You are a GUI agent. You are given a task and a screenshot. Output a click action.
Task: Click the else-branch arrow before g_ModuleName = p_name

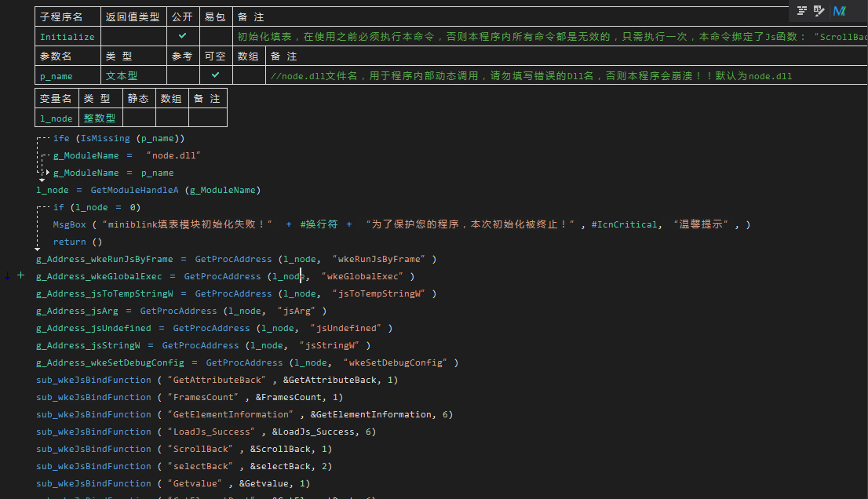pos(46,173)
